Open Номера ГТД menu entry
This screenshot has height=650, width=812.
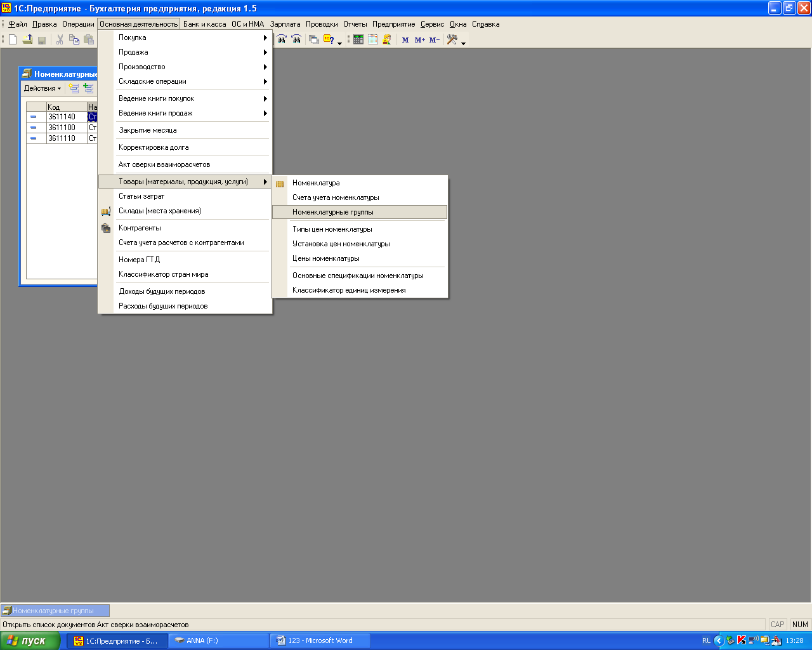point(185,260)
